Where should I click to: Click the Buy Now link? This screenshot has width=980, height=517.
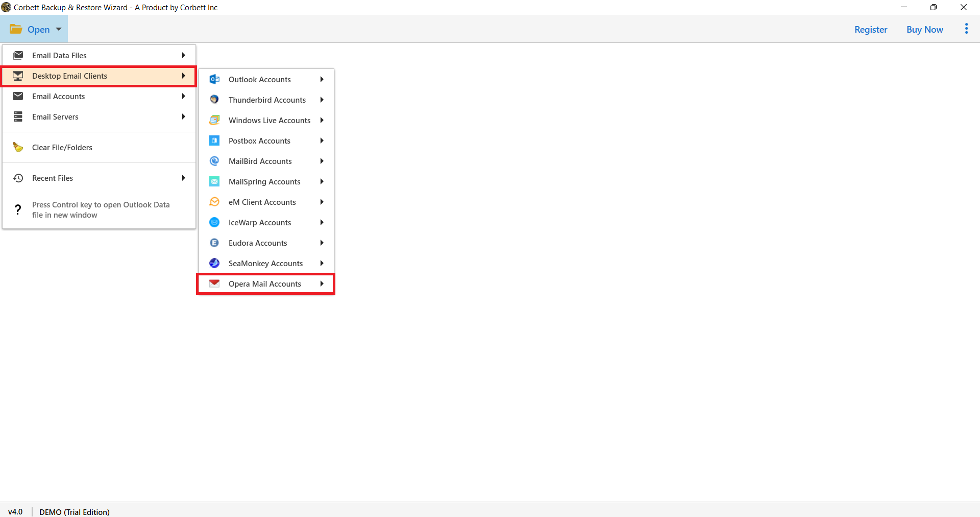[924, 29]
